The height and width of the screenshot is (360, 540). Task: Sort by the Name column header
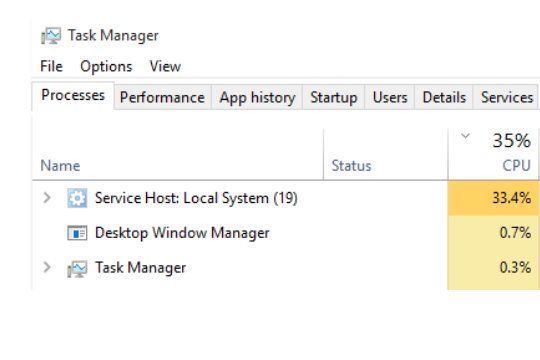[x=178, y=154]
